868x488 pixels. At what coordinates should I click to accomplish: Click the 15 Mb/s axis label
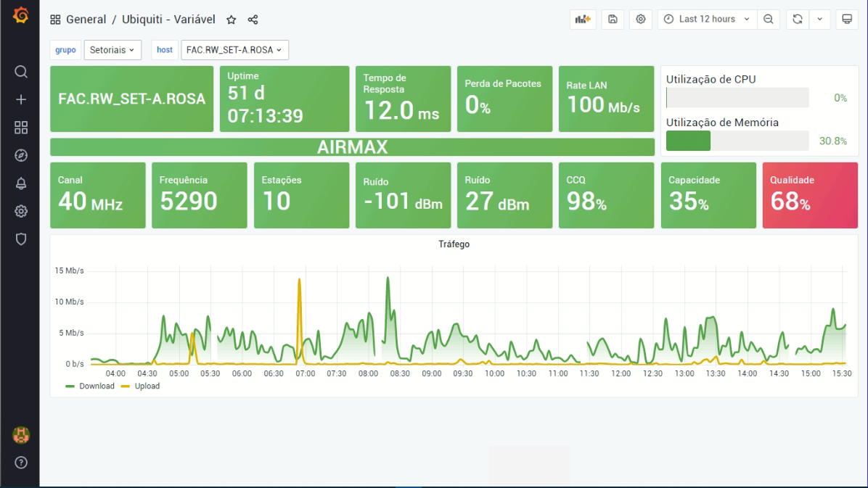click(x=69, y=270)
